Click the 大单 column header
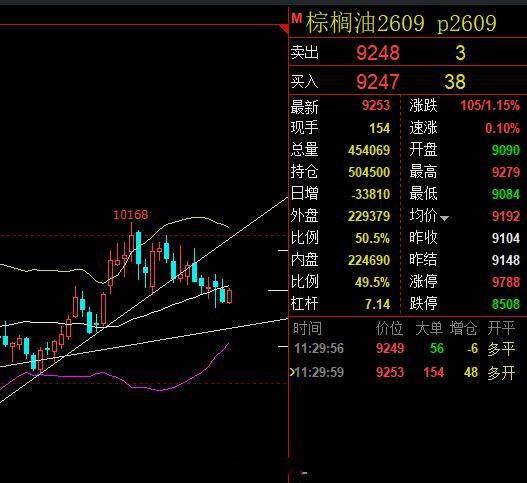This screenshot has height=483, width=527. click(429, 328)
